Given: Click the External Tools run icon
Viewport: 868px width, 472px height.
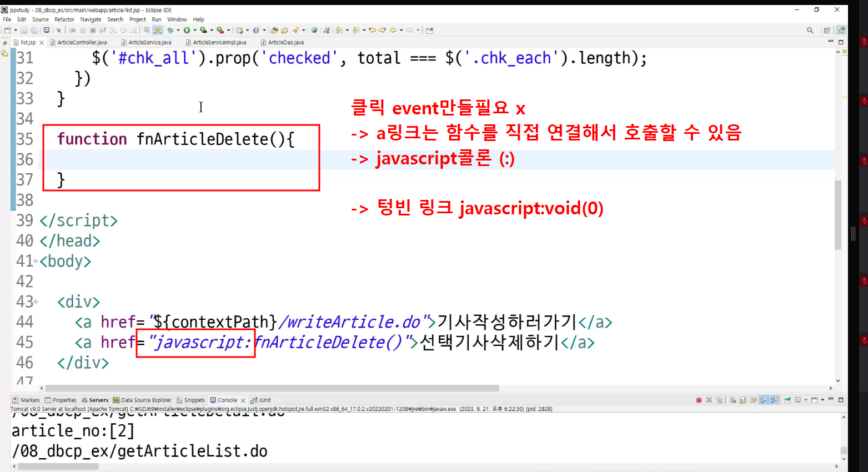Looking at the screenshot, I should pos(220,31).
